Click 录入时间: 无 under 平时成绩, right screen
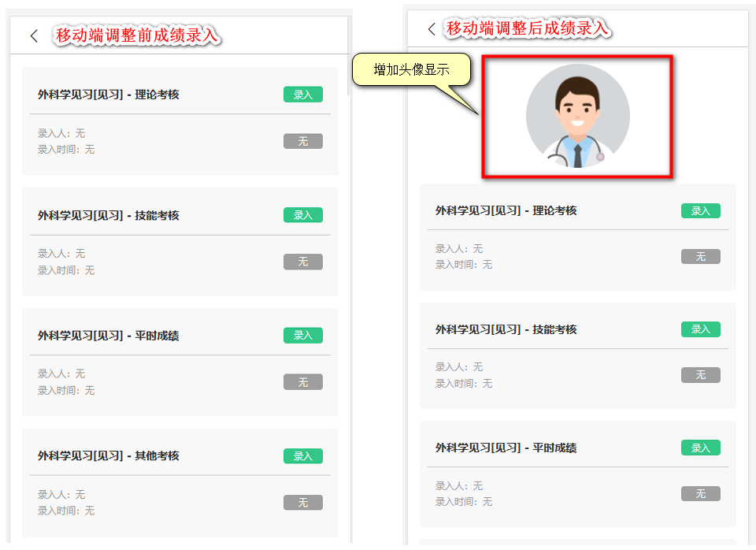The width and height of the screenshot is (756, 550). [x=464, y=502]
